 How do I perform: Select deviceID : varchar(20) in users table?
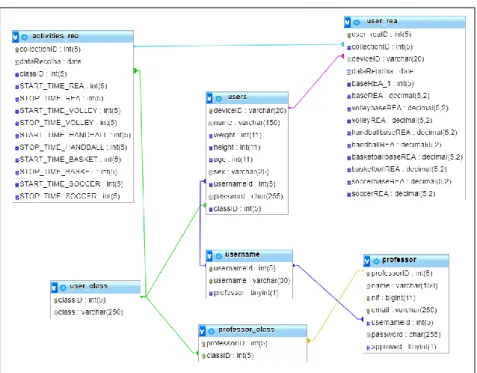click(x=247, y=110)
